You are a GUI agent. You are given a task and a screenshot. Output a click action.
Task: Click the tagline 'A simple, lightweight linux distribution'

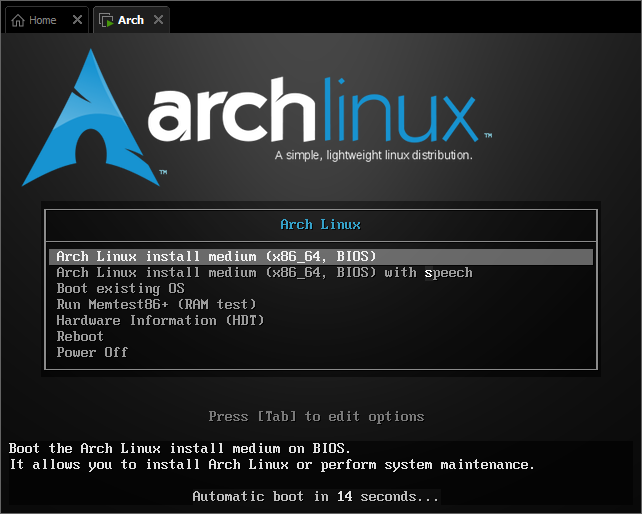(x=374, y=155)
